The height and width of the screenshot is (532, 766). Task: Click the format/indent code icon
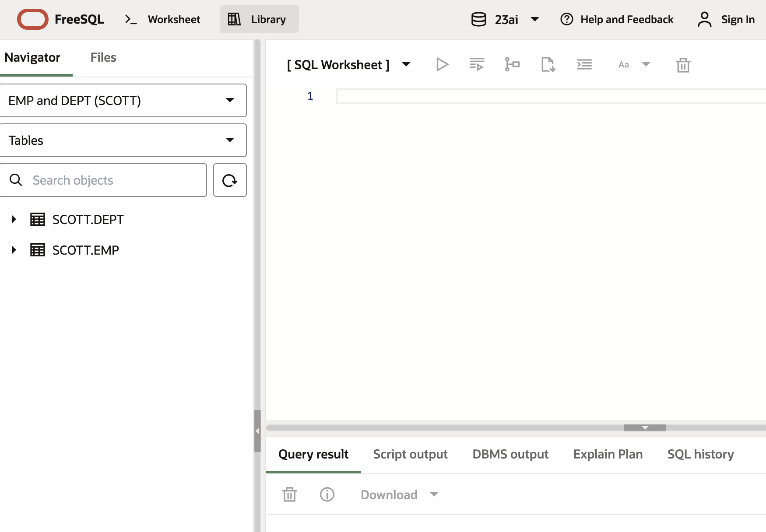584,65
